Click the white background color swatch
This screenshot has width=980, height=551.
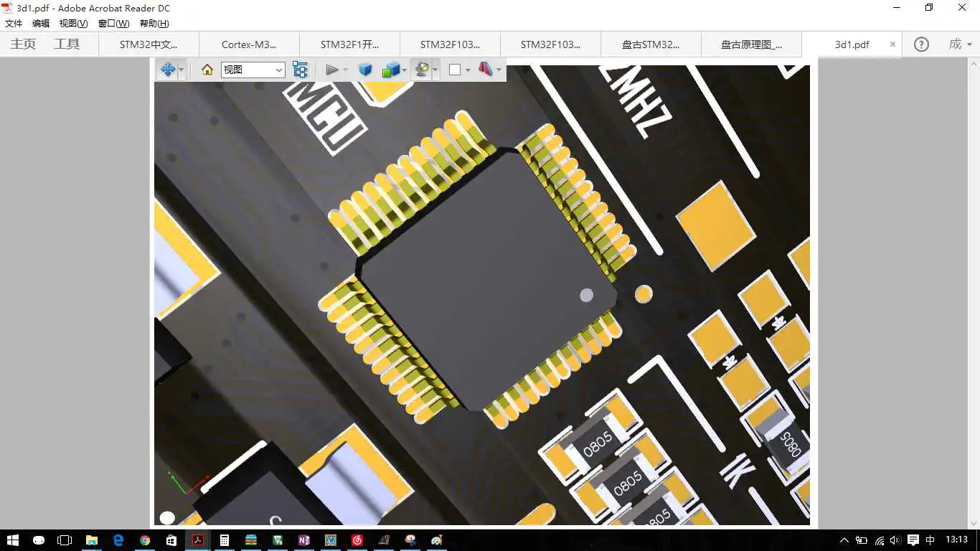455,70
